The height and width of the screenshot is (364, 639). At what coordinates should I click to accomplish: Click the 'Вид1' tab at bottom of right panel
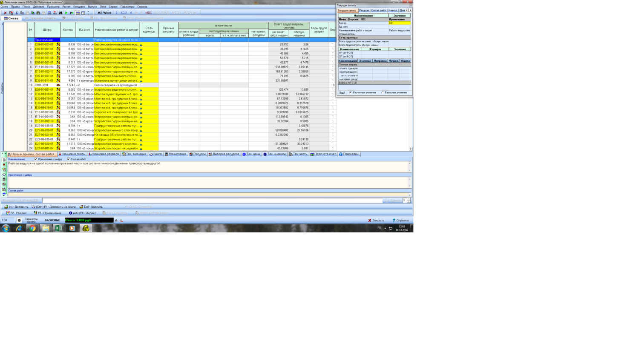[342, 92]
